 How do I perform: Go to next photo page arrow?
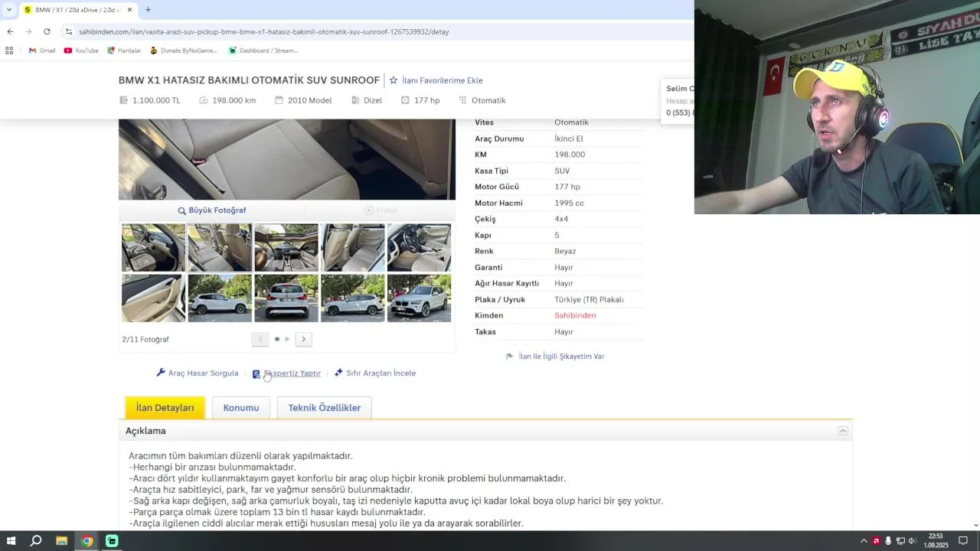click(304, 339)
